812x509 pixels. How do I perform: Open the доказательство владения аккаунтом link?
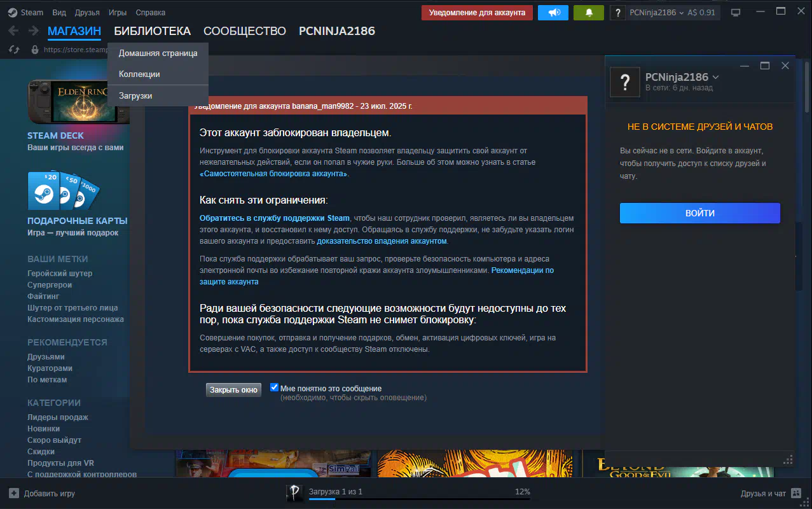click(x=382, y=241)
